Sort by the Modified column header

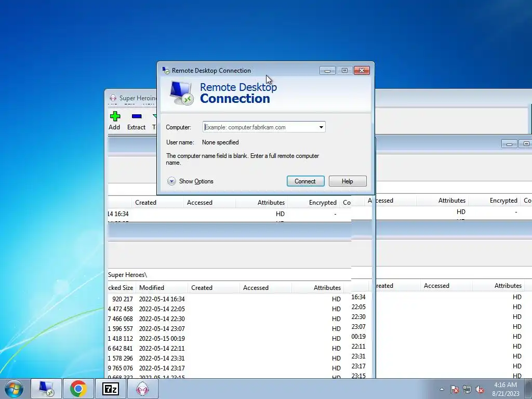pyautogui.click(x=162, y=288)
